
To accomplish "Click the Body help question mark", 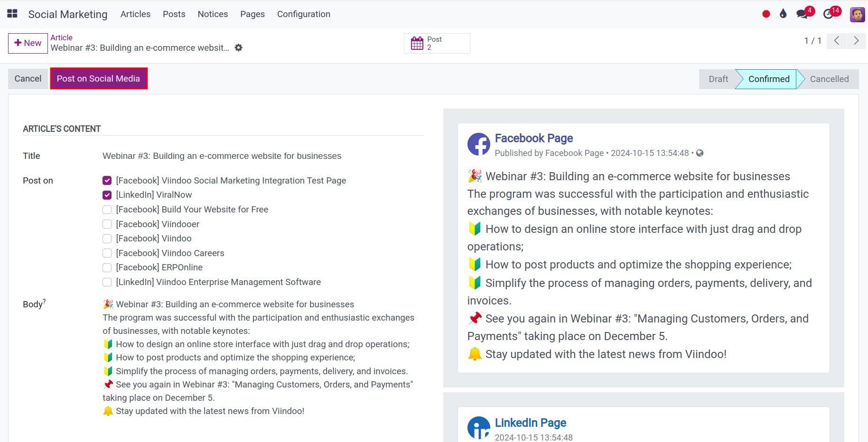I will [45, 301].
